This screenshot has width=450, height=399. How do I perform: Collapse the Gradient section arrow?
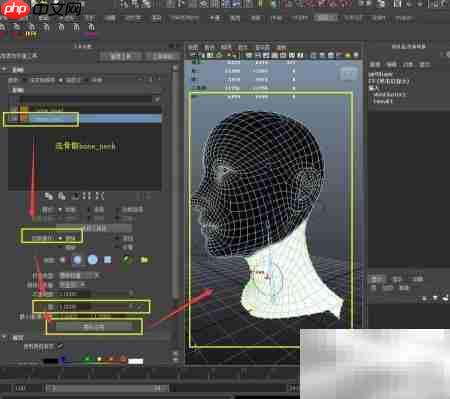click(x=4, y=338)
